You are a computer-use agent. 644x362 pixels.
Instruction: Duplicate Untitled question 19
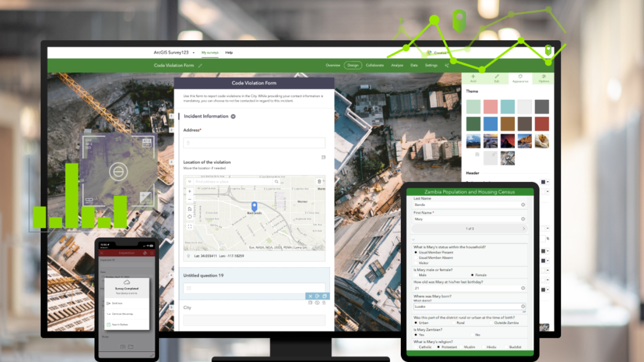tap(325, 296)
